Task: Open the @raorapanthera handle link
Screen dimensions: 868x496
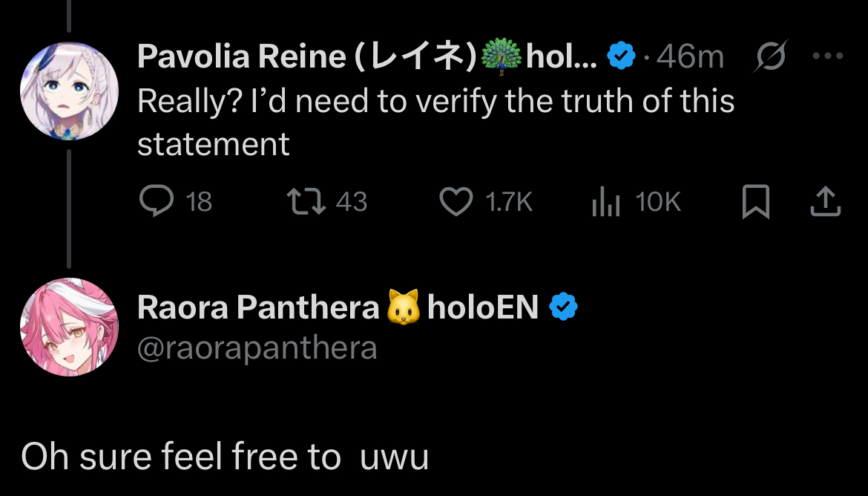Action: 257,347
